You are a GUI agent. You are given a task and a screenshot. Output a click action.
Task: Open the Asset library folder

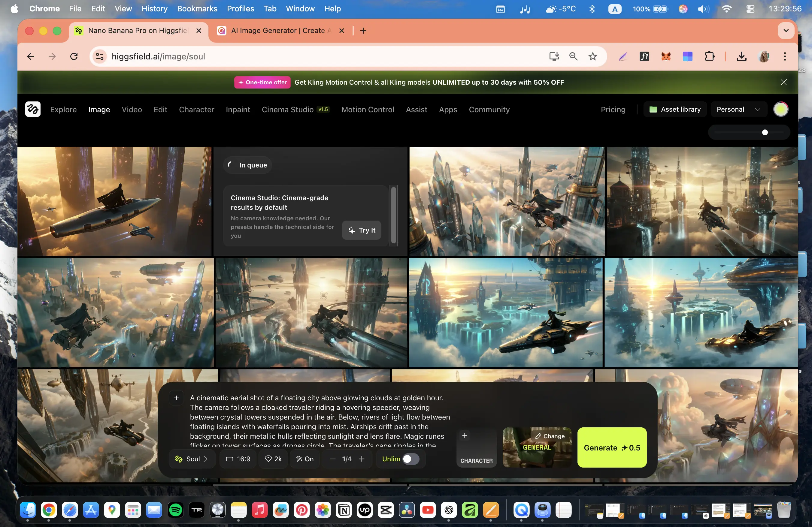point(675,109)
